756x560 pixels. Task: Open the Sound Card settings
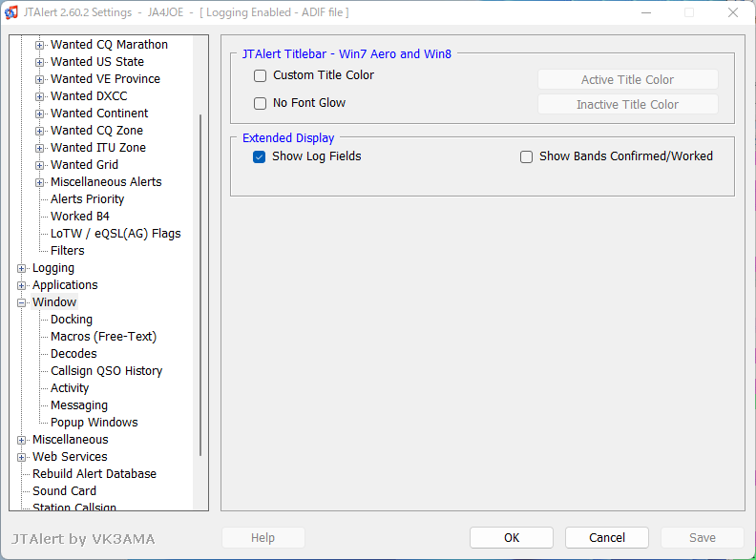pyautogui.click(x=65, y=491)
